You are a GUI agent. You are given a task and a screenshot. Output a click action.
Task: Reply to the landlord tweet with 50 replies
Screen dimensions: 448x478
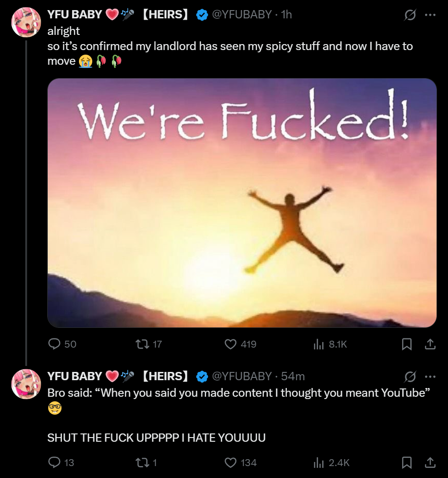click(x=55, y=344)
